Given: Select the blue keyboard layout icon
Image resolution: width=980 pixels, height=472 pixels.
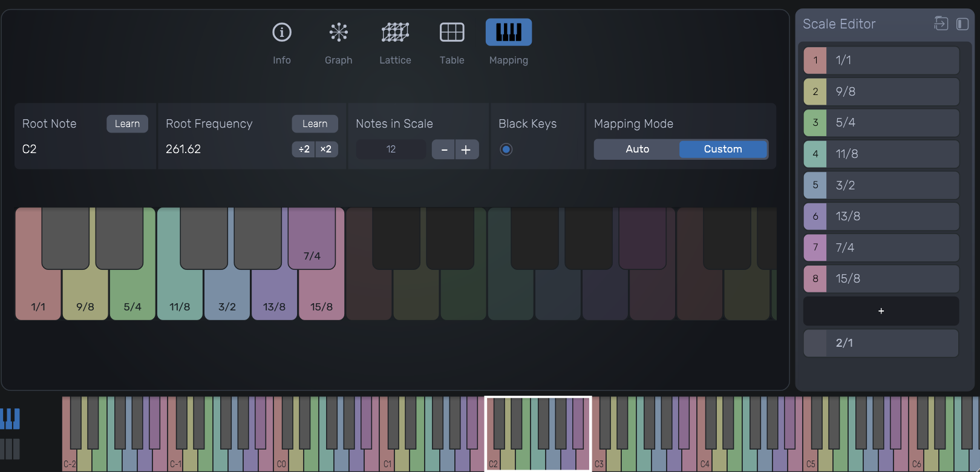Looking at the screenshot, I should [x=10, y=419].
